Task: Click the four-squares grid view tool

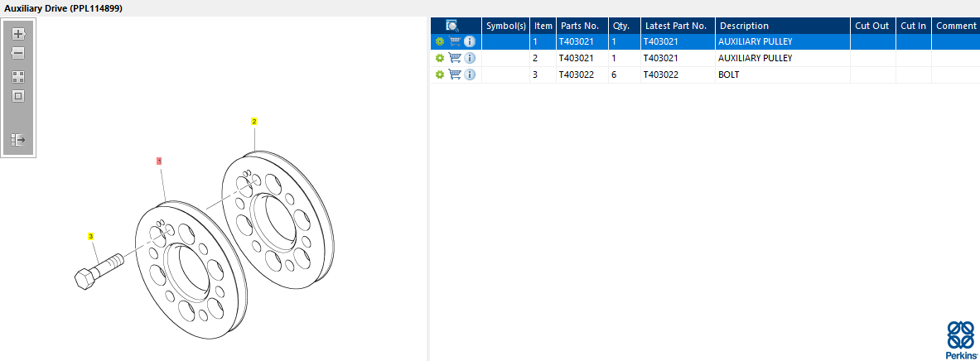Action: 18,77
